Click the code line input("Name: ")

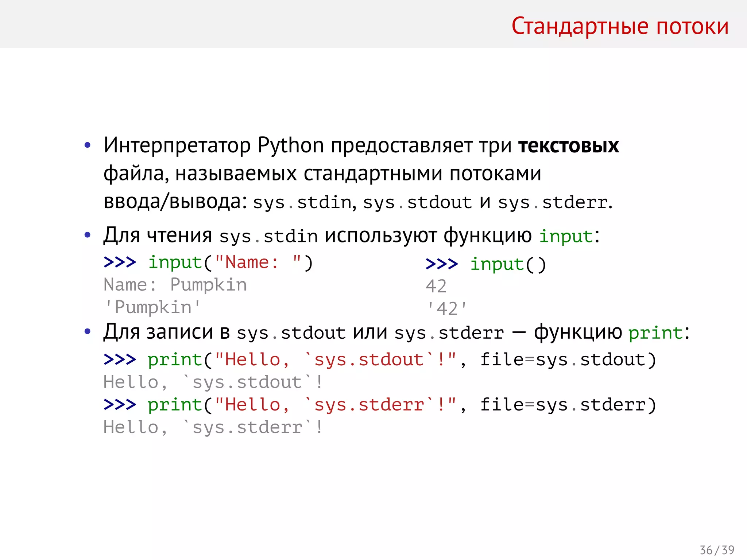208,262
